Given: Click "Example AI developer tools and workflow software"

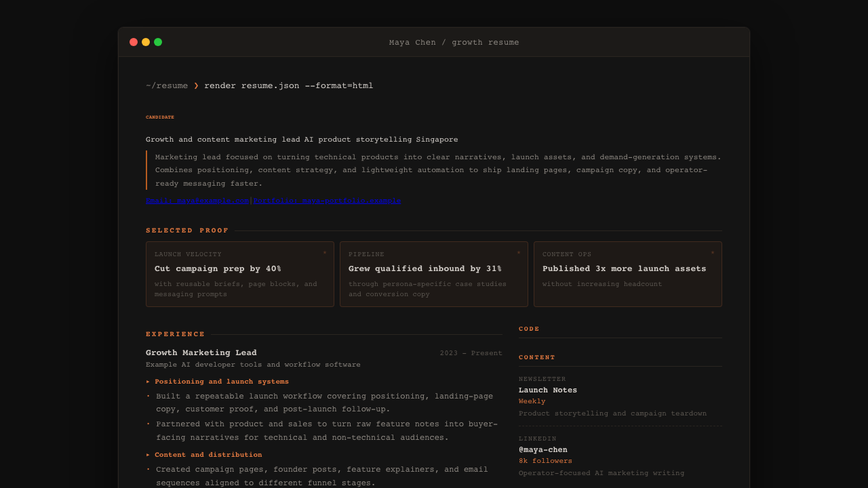Looking at the screenshot, I should 253,365.
